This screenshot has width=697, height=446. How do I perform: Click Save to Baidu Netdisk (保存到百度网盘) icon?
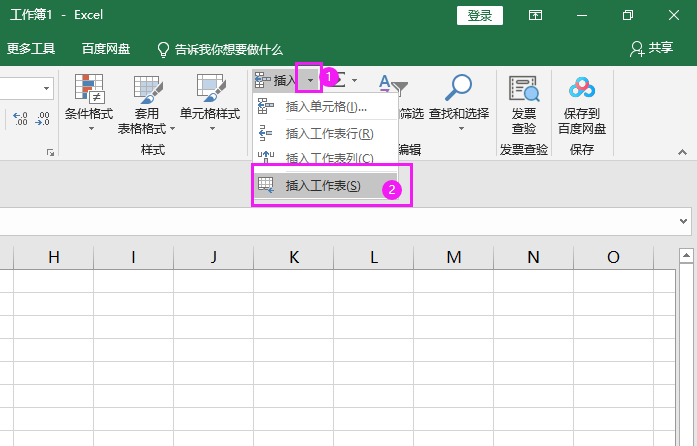click(582, 88)
